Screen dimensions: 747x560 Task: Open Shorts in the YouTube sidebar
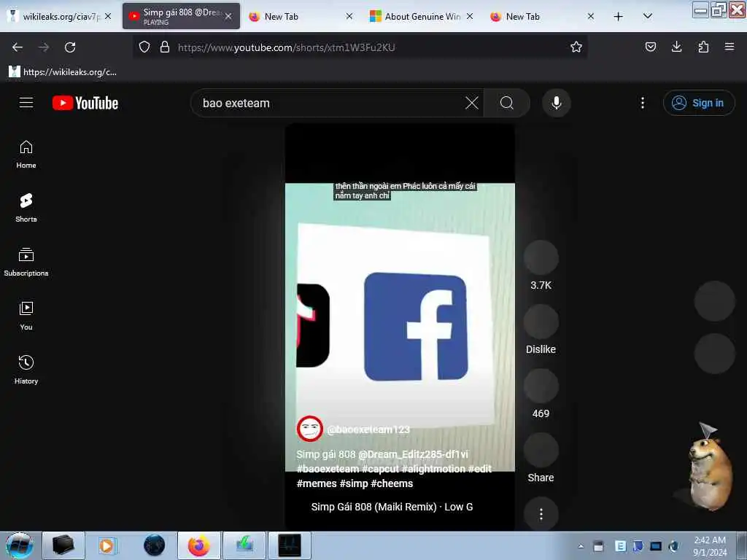[x=26, y=208]
